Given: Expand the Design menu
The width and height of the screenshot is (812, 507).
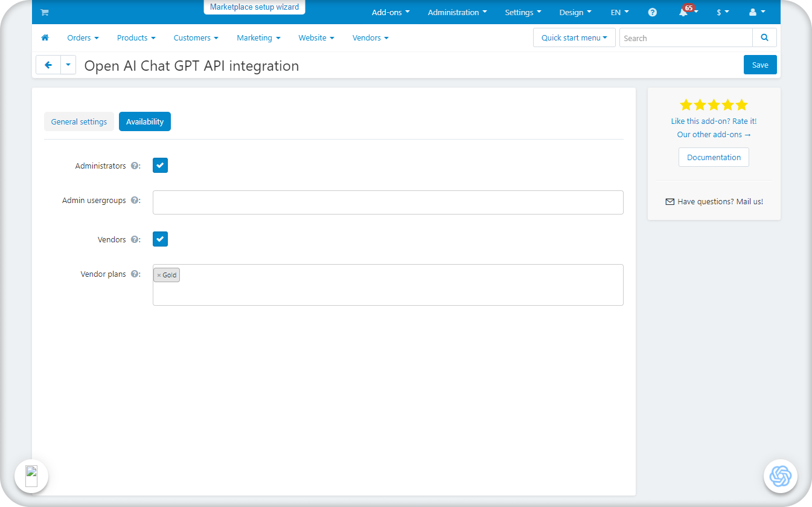Looking at the screenshot, I should coord(575,12).
